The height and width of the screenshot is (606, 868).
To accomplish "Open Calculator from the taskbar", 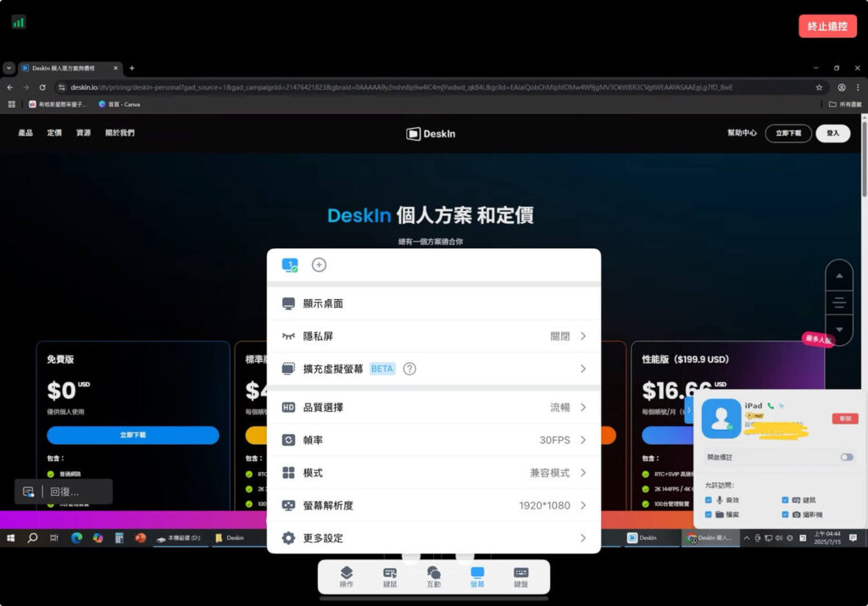I will (x=119, y=538).
